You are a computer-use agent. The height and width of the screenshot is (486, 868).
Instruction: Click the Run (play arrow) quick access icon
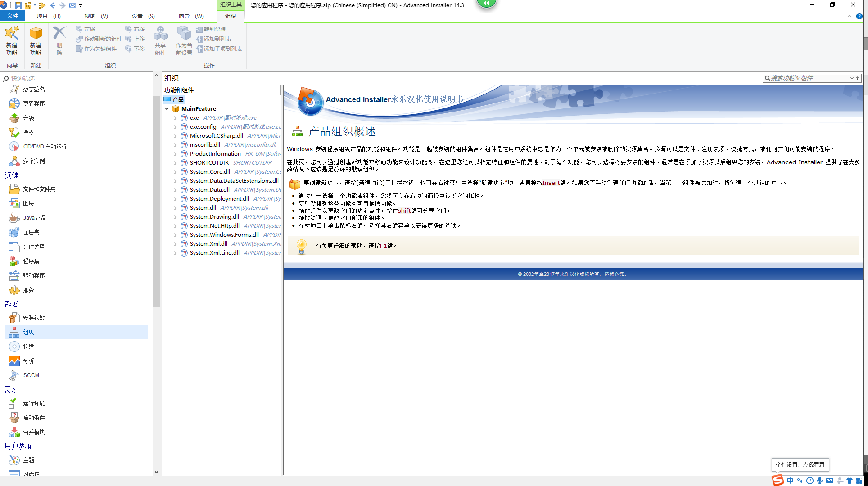42,5
